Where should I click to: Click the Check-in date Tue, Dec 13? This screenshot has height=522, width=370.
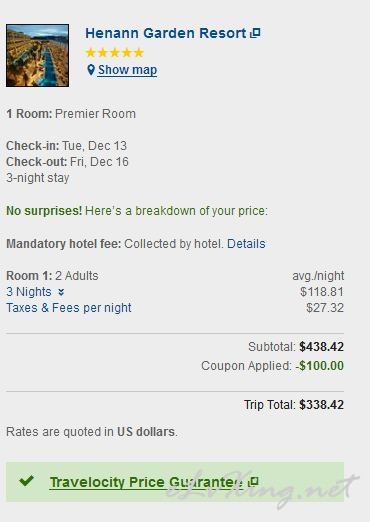95,146
